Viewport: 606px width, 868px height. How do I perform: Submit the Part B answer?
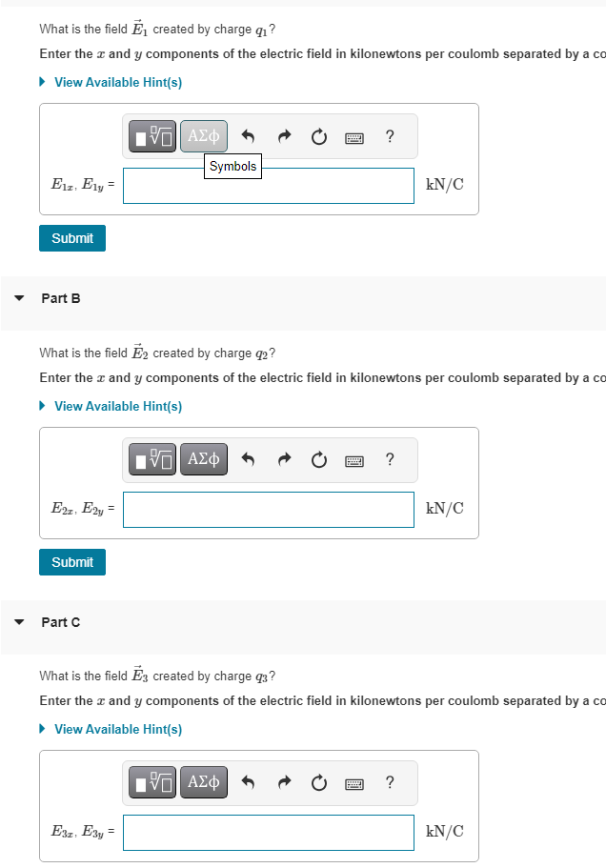click(x=71, y=561)
